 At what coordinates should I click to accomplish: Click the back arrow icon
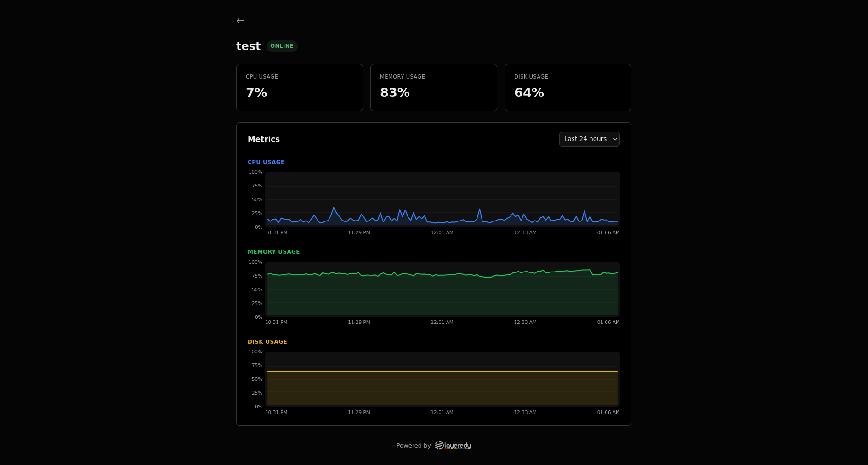(x=240, y=21)
